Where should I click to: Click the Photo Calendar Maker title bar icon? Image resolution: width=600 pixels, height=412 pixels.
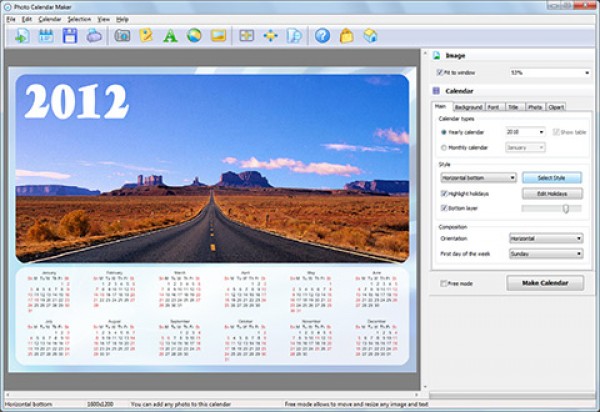[7, 7]
